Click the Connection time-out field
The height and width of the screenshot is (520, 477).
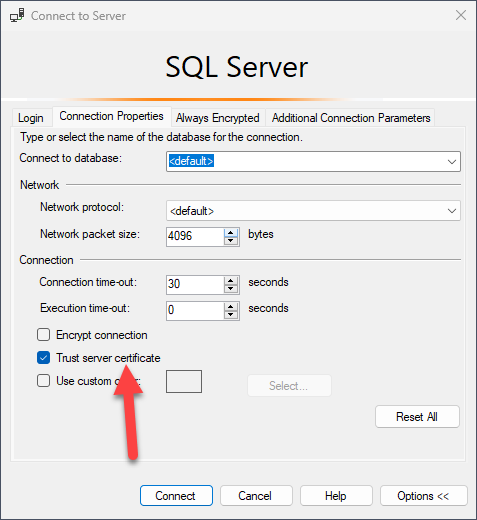(195, 285)
